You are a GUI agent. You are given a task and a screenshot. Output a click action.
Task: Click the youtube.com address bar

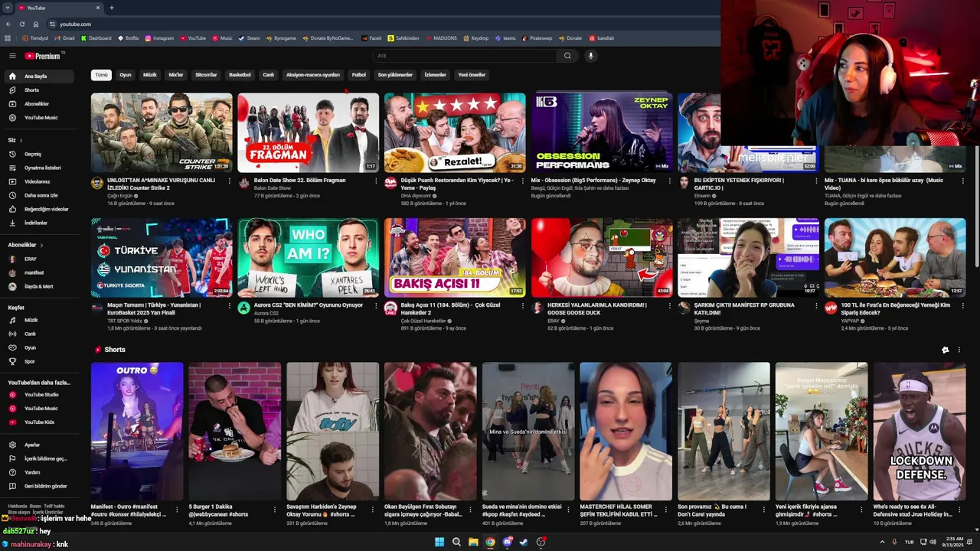pyautogui.click(x=383, y=24)
